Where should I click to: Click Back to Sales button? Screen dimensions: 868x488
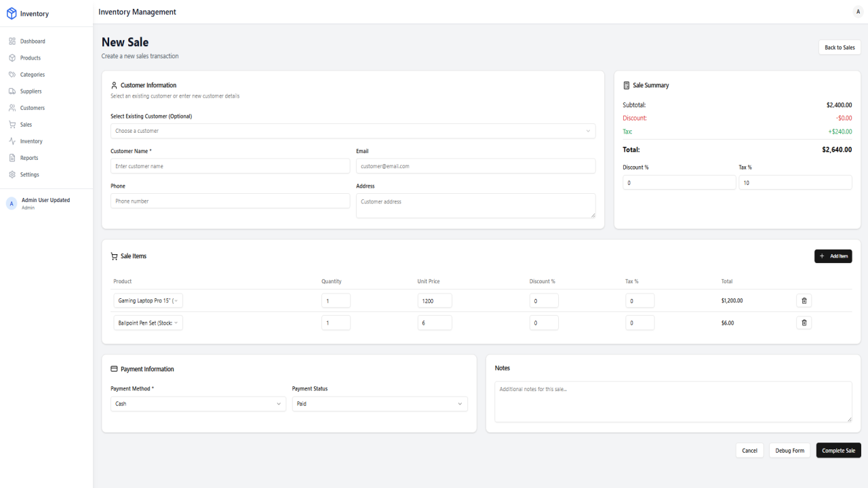840,47
